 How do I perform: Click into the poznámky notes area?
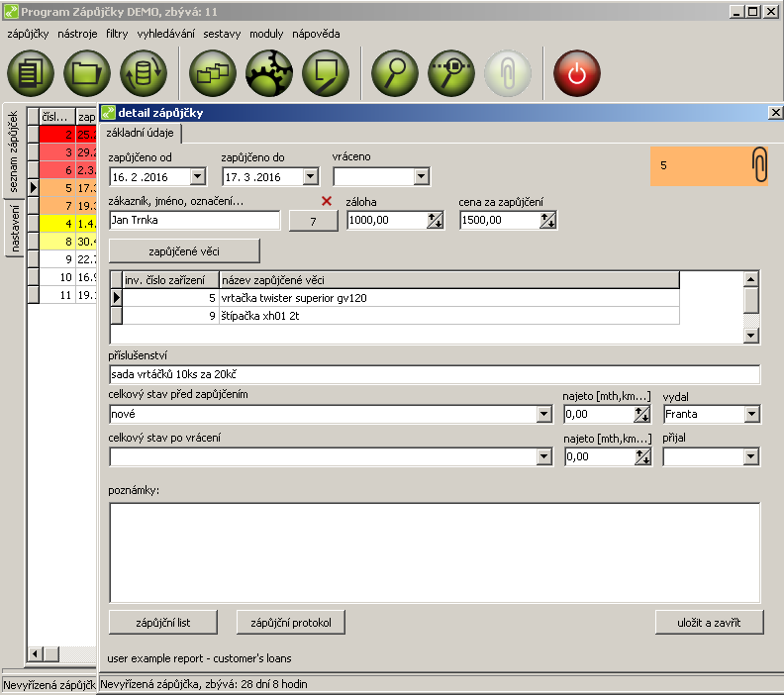[434, 552]
